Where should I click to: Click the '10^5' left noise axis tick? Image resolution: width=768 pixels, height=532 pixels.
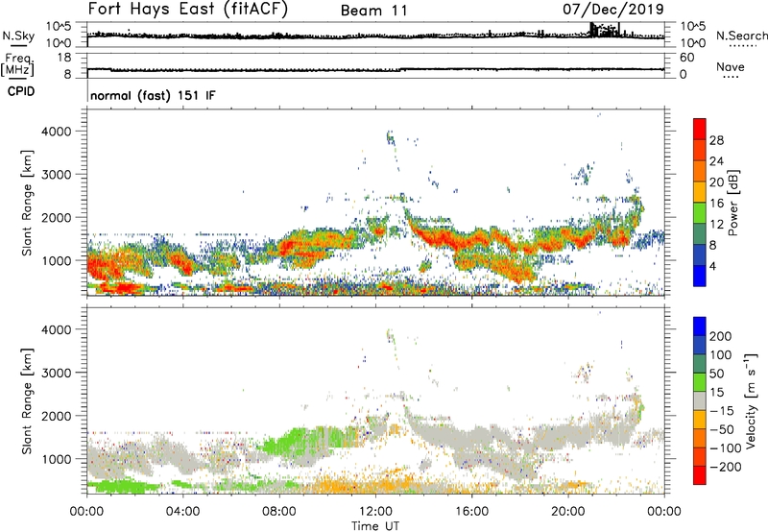point(59,27)
